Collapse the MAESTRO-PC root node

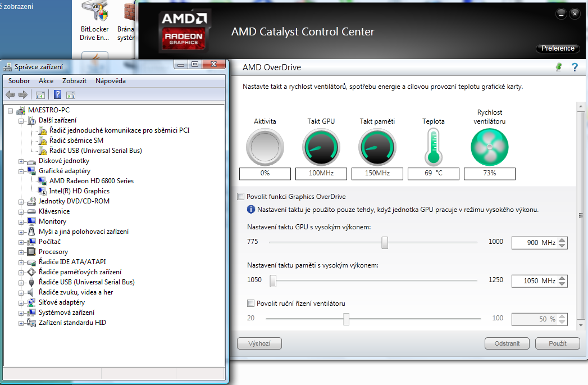point(11,111)
